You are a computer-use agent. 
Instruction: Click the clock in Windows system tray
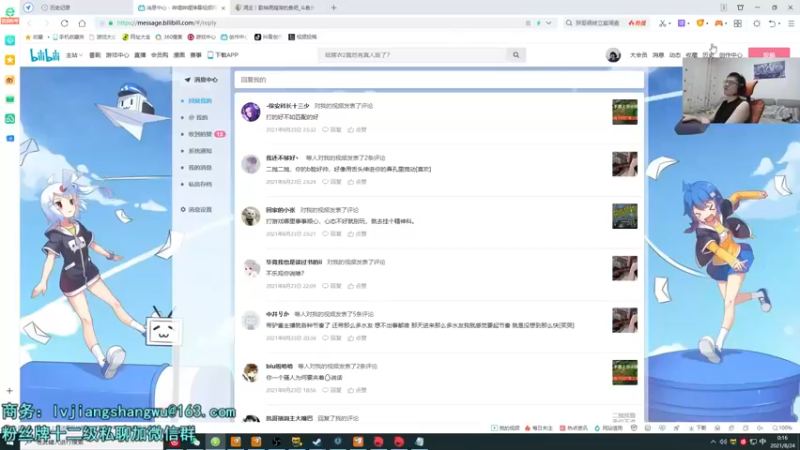tap(782, 441)
